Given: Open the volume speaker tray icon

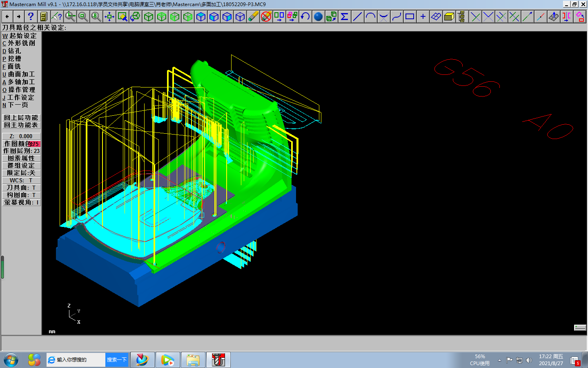Looking at the screenshot, I should 529,360.
